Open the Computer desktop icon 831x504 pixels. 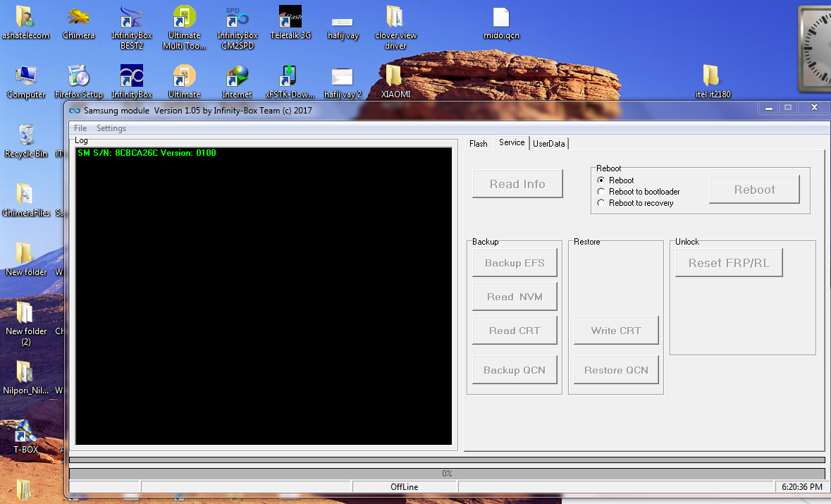[26, 82]
